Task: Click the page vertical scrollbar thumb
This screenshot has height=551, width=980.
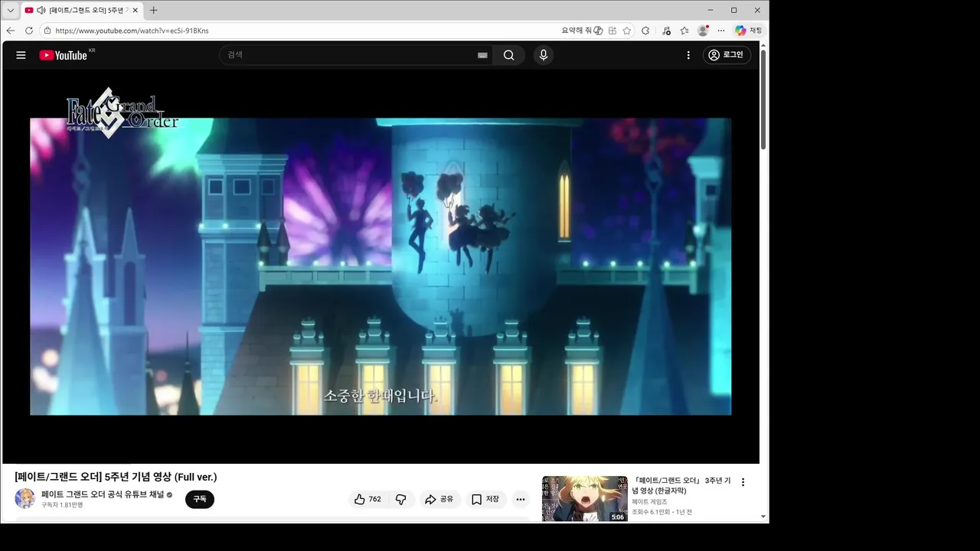Action: point(763,99)
